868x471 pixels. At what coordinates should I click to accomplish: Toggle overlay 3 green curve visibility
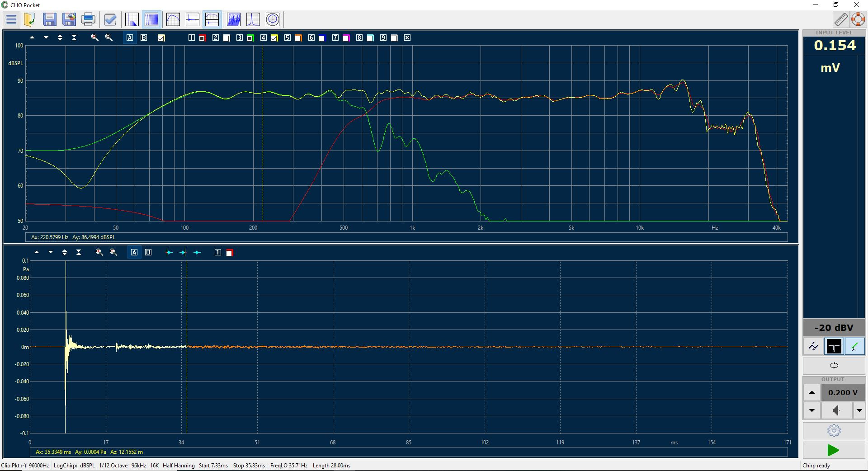250,38
